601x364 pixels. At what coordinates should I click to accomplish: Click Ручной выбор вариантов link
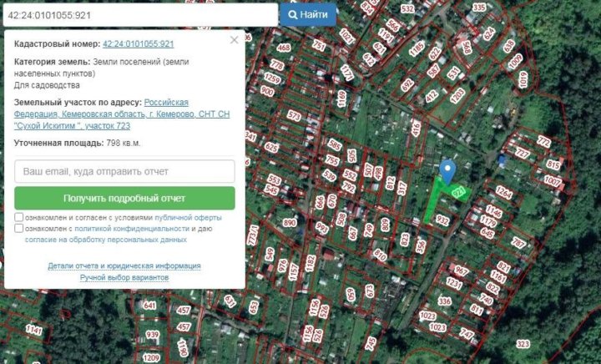pos(124,277)
